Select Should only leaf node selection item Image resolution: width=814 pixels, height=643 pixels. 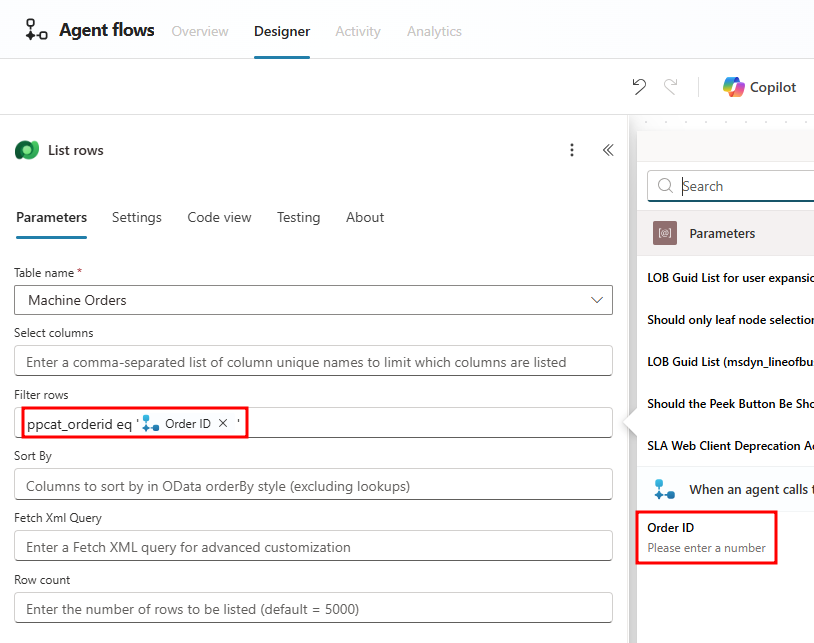(x=730, y=320)
